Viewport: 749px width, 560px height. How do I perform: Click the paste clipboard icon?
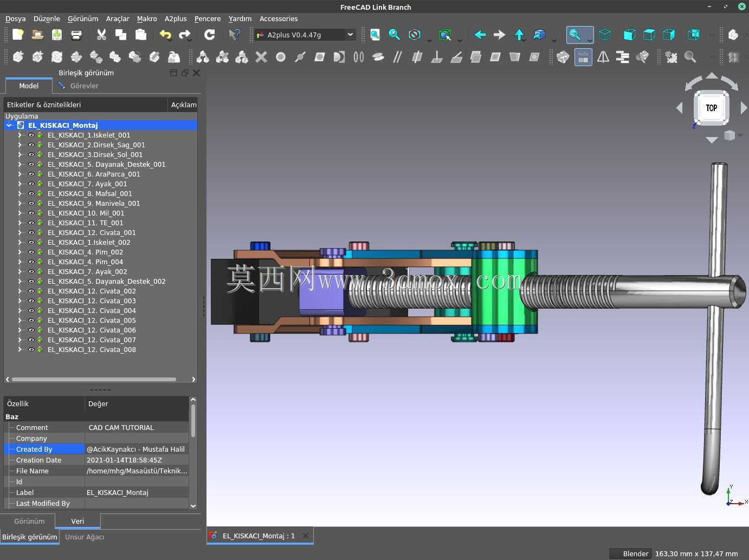[x=141, y=35]
